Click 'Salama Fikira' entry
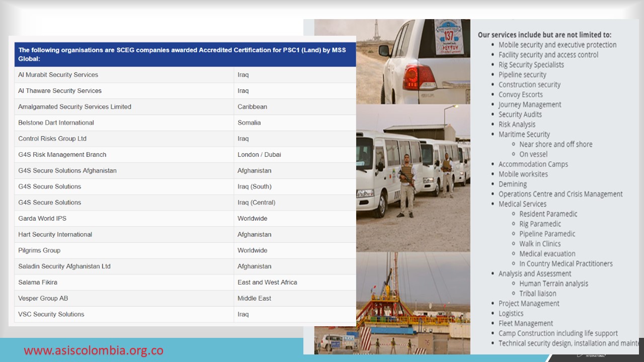Viewport: 644px width, 362px height. click(38, 283)
